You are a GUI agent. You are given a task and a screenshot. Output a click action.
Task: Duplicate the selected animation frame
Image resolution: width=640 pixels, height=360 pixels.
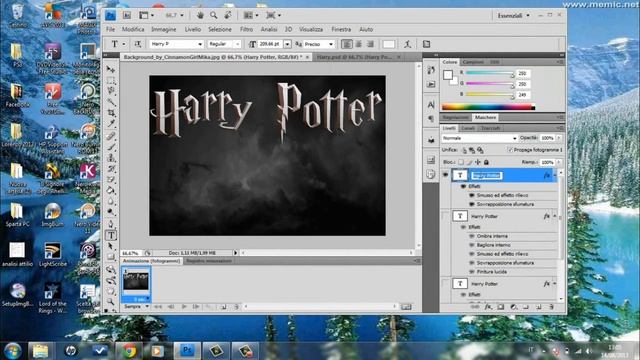click(x=223, y=307)
